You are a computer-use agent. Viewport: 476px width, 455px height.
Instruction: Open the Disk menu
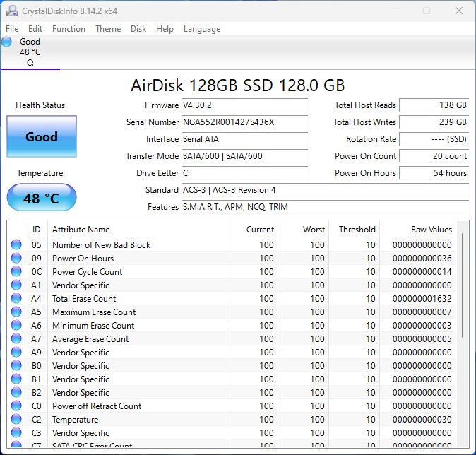pos(138,29)
